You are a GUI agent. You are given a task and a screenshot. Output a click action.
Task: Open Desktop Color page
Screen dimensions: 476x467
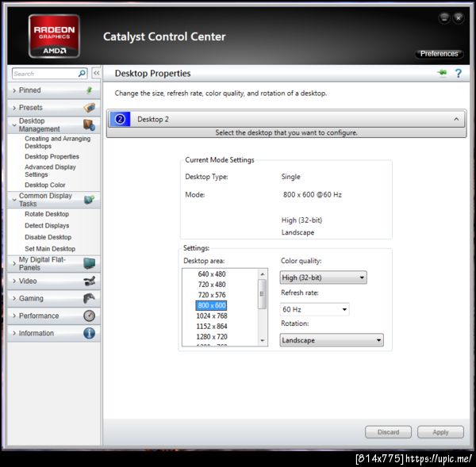(45, 185)
